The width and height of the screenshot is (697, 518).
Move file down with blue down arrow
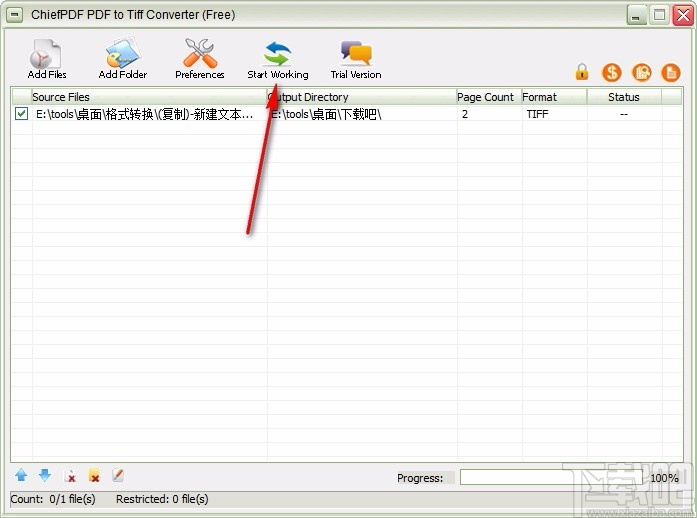(45, 475)
